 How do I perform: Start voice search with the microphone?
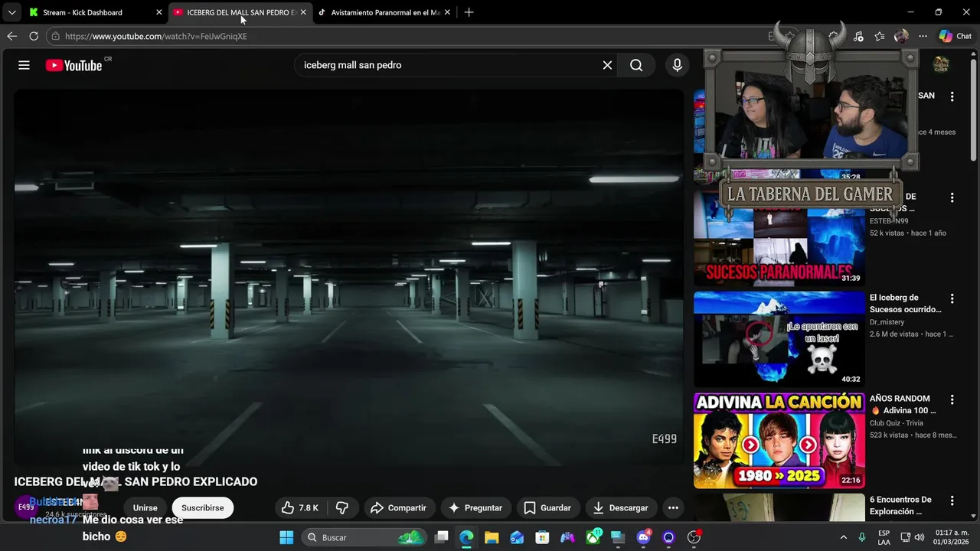[677, 65]
